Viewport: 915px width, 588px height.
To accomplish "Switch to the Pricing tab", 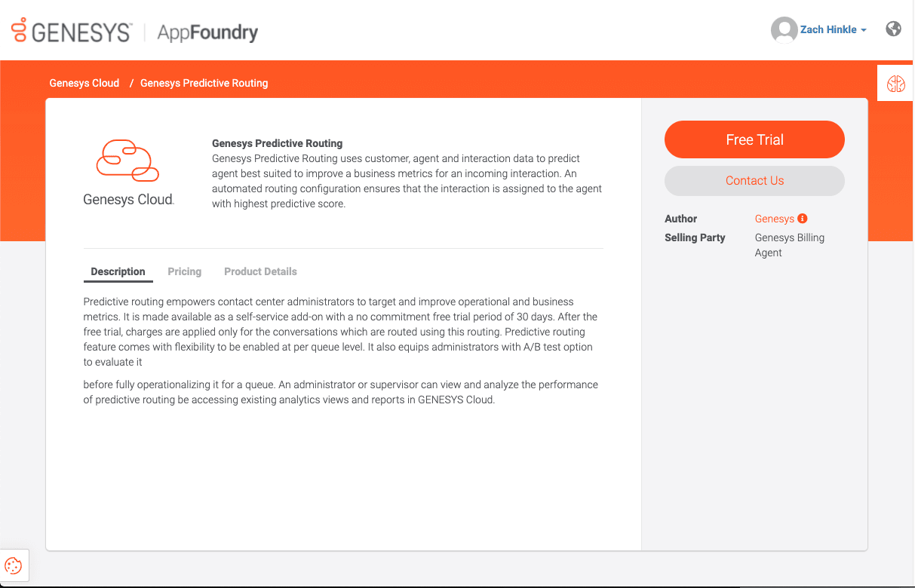I will pyautogui.click(x=184, y=271).
